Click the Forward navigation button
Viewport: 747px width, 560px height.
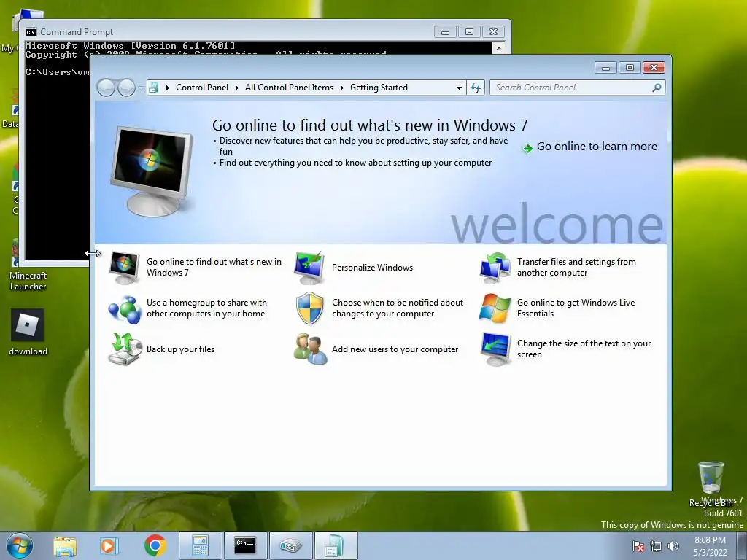126,87
